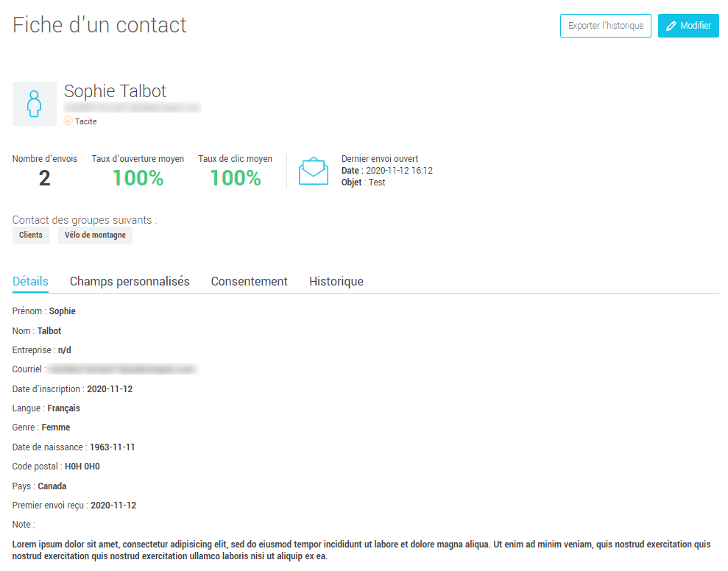Click the contact avatar icon
The width and height of the screenshot is (728, 571).
34,103
